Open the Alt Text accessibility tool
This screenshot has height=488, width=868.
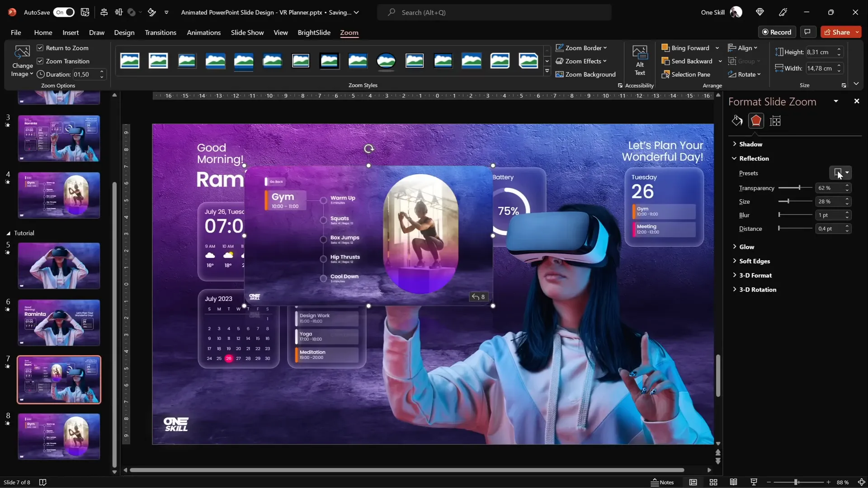(x=640, y=61)
